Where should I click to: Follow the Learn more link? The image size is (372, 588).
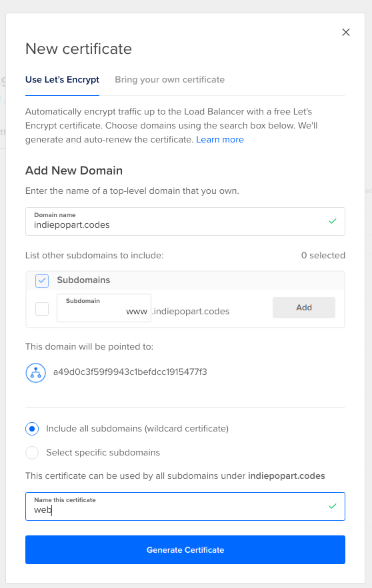[x=220, y=139]
